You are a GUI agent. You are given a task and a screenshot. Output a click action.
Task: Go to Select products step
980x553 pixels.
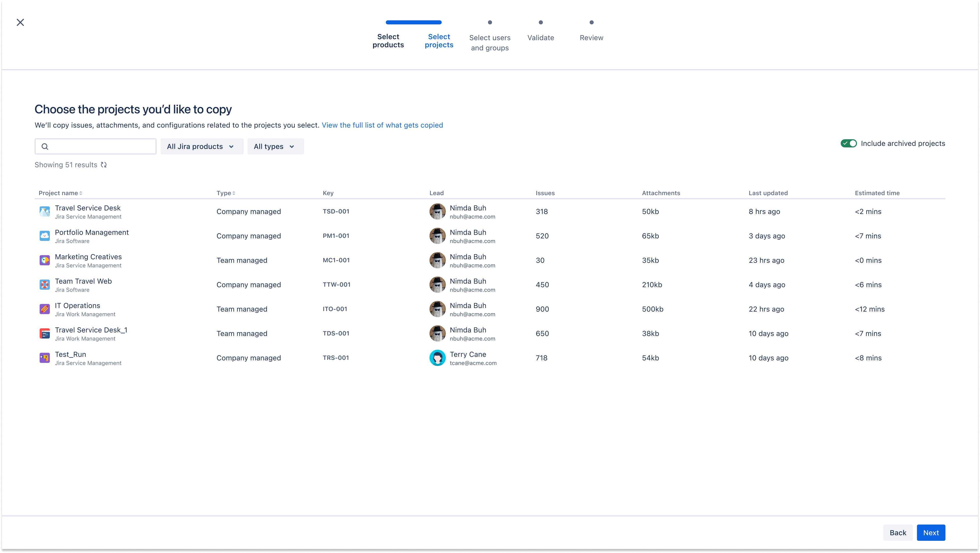coord(388,41)
